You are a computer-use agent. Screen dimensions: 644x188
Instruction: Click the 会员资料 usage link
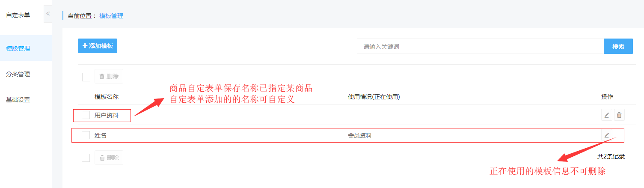[x=360, y=135]
